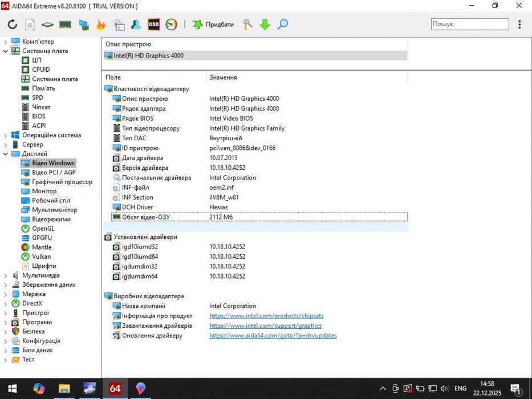Open the monitor diagnostics toolbar icon
Viewport: 532px width, 399px height.
(83, 25)
